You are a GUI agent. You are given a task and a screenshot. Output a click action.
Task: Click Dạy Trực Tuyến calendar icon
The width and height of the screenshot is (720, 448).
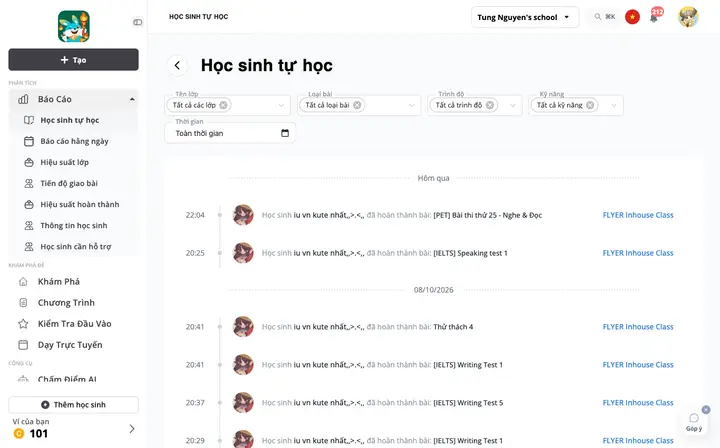tap(23, 345)
